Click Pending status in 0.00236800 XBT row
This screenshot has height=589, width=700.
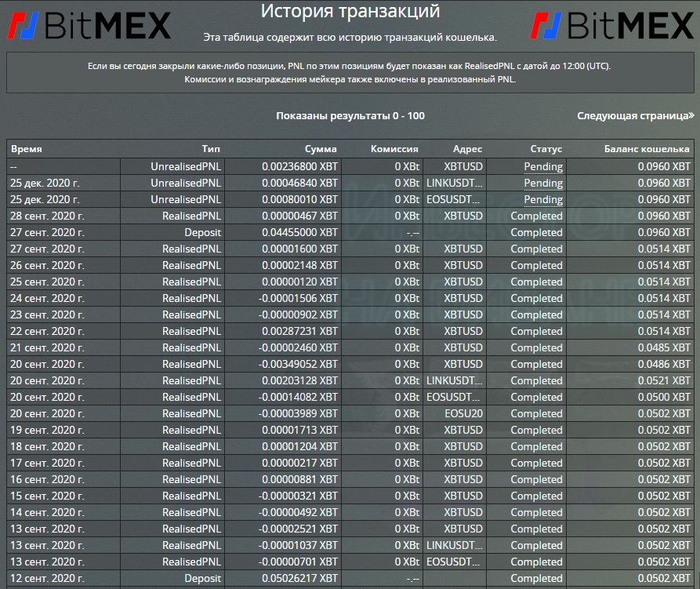click(543, 166)
